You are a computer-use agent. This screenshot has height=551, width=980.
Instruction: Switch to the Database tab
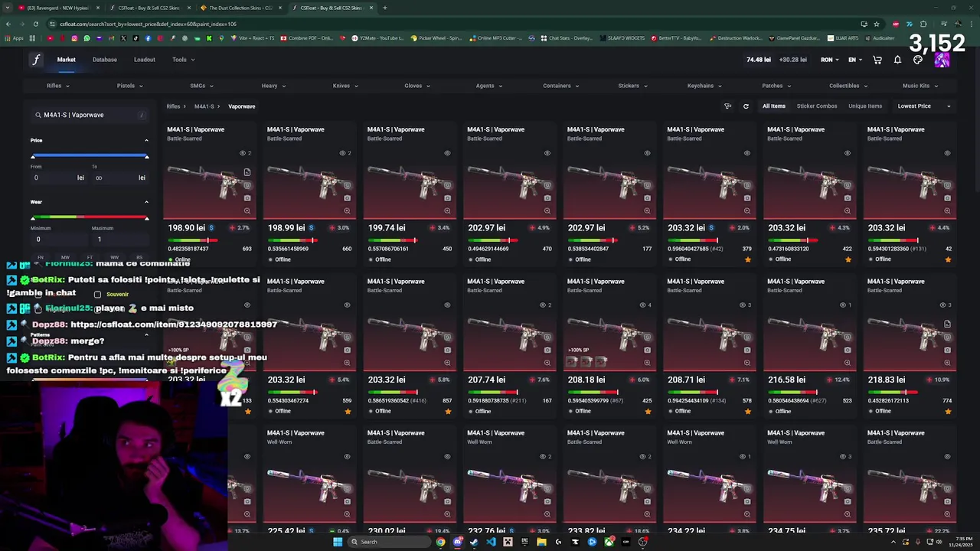[x=105, y=60]
